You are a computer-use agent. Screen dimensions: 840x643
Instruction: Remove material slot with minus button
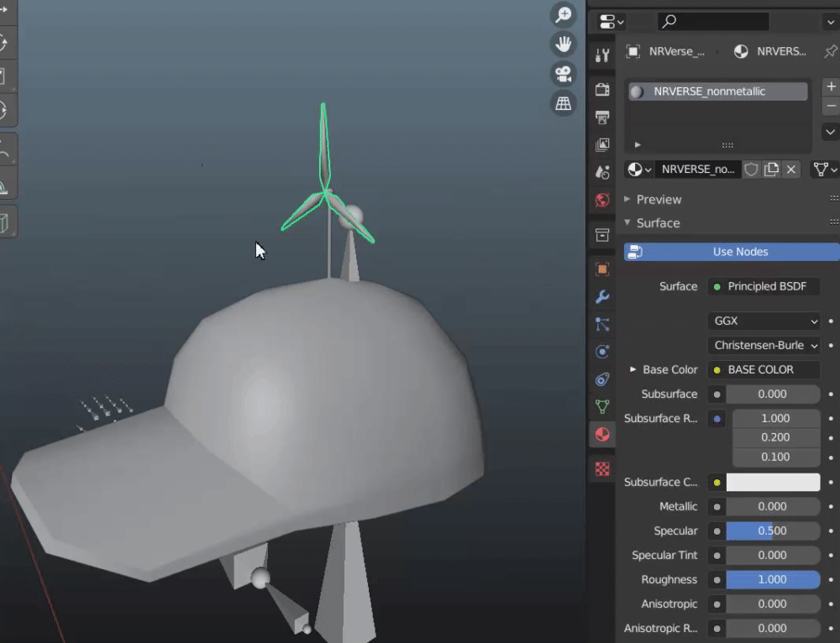coord(831,106)
